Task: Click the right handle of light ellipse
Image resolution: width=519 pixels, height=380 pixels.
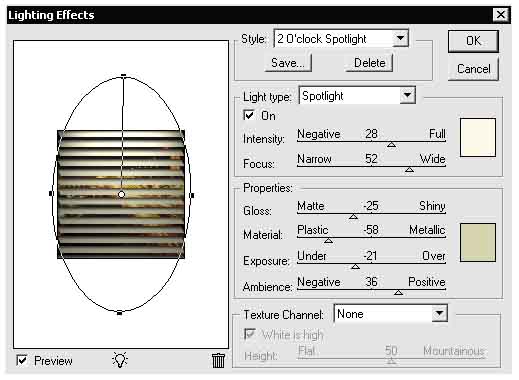Action: (x=192, y=195)
